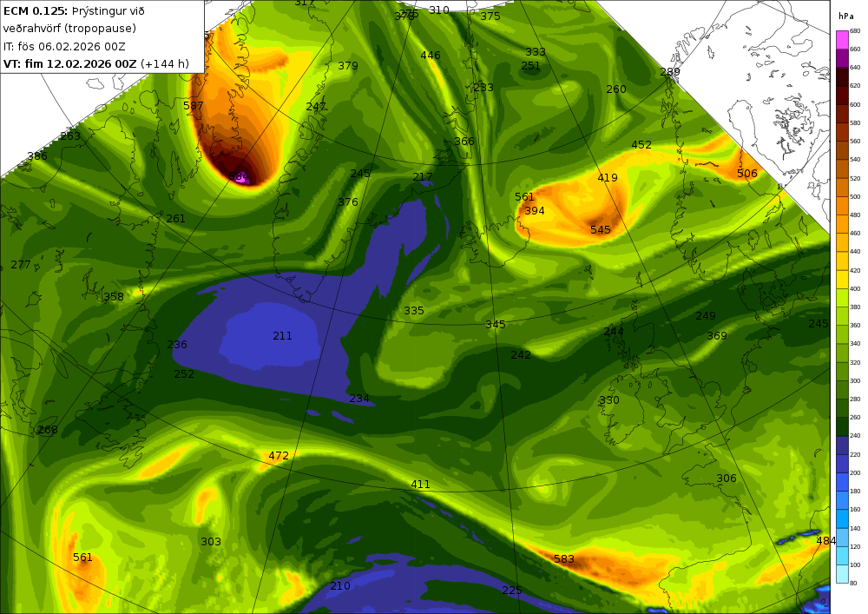Select the 506 value near Scandinavia
Viewport: 868px width, 614px height.
click(746, 174)
